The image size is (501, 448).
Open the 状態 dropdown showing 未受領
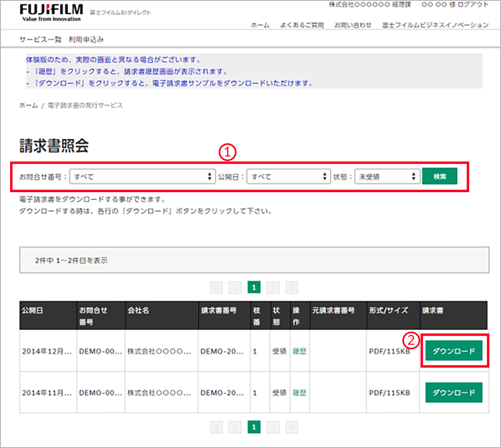(387, 177)
